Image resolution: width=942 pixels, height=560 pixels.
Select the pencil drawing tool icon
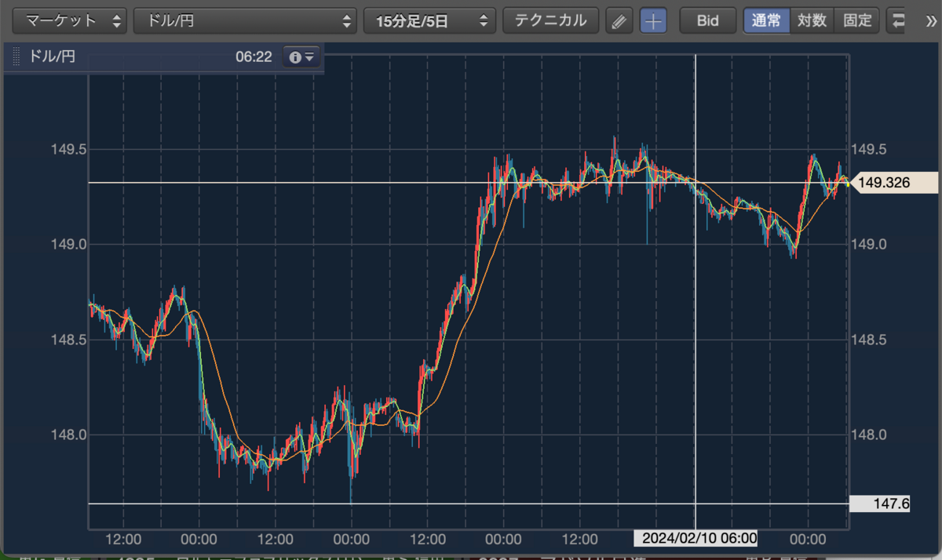(x=619, y=21)
